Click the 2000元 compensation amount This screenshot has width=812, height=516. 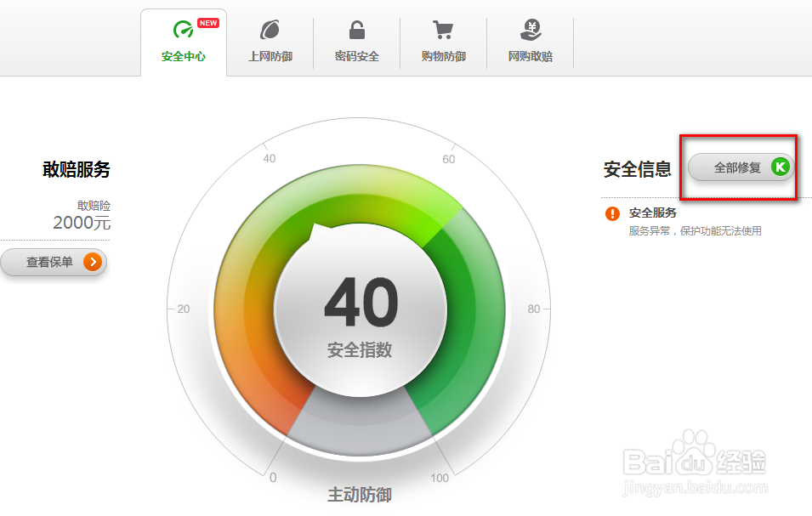click(x=82, y=223)
